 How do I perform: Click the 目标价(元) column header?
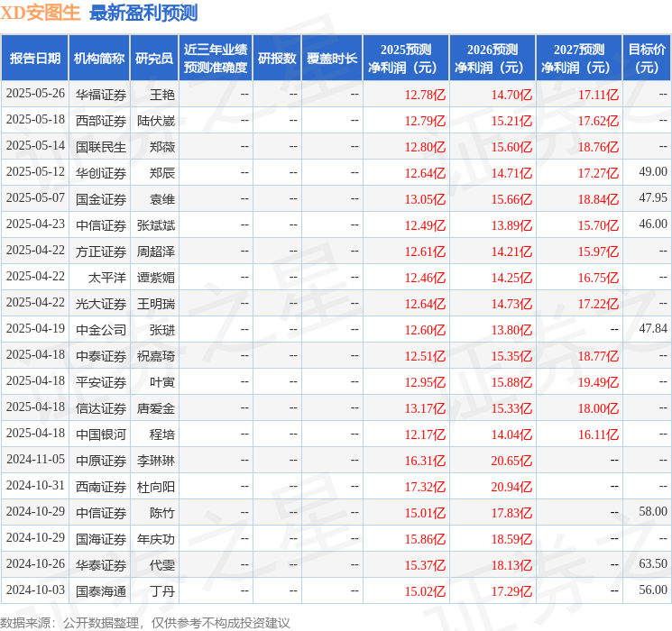[647, 59]
